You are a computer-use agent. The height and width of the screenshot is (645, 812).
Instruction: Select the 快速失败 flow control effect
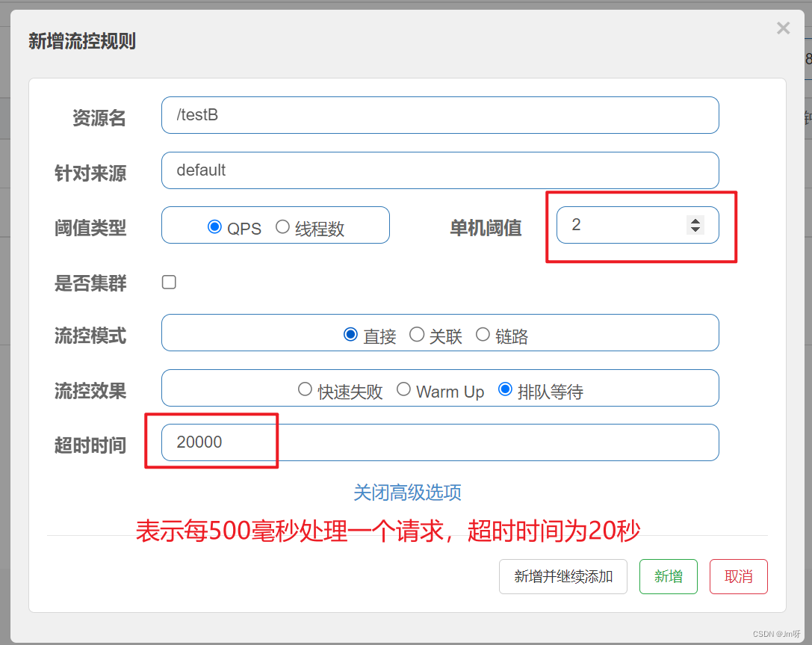tap(306, 389)
